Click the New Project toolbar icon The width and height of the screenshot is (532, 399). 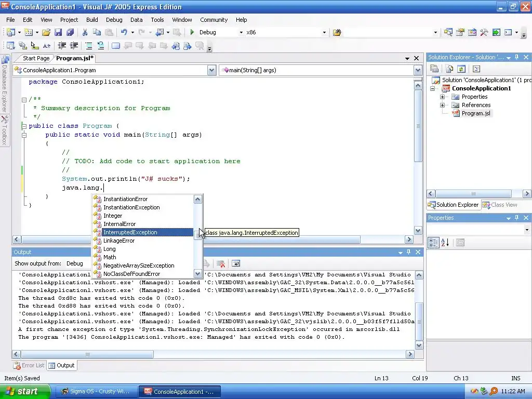[11, 32]
